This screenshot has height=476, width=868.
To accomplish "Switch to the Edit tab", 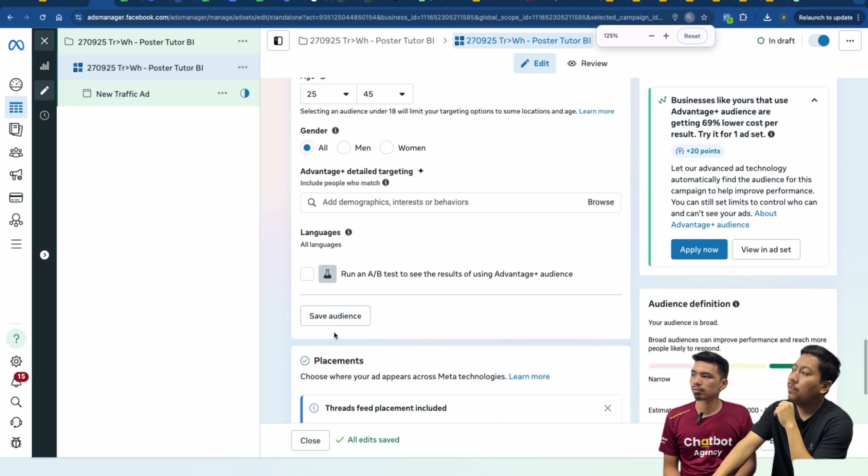I will tap(535, 63).
